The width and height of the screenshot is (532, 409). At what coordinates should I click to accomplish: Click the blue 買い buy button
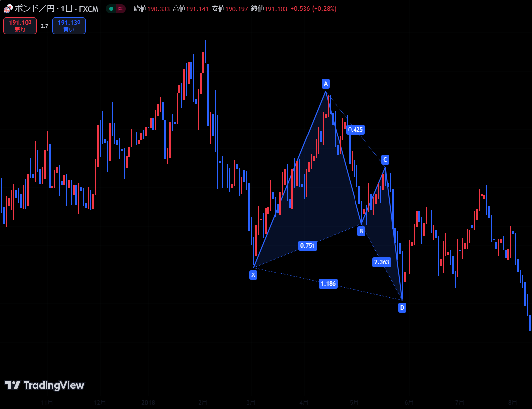click(x=69, y=26)
